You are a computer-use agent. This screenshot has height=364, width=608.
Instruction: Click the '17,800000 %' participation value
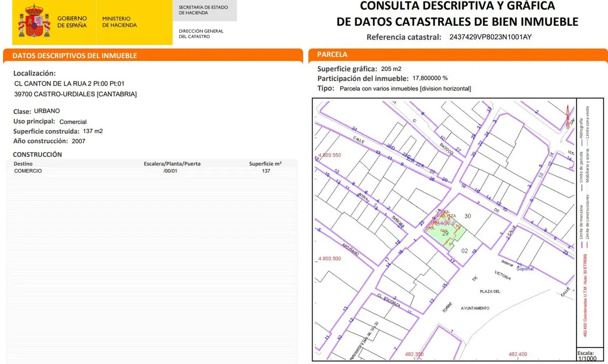click(x=430, y=78)
